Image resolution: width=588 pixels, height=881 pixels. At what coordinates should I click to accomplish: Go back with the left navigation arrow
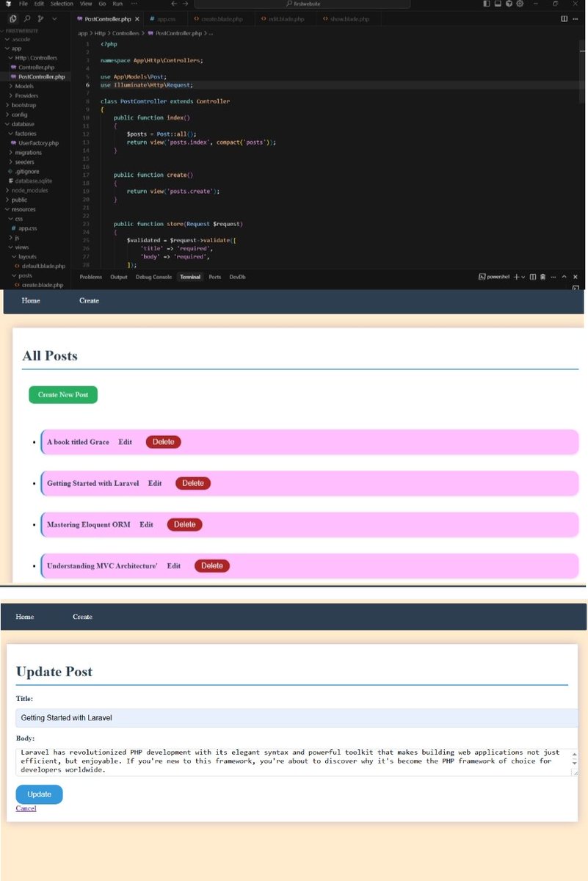pos(173,4)
